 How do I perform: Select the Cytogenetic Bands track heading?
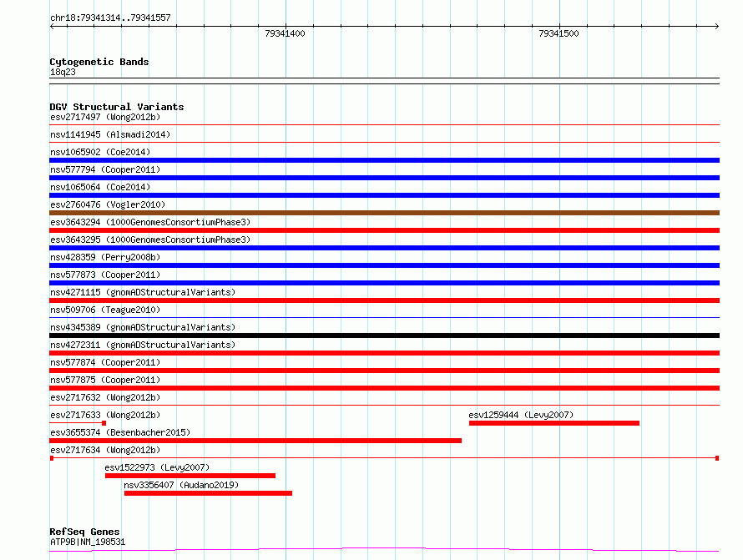(x=99, y=62)
